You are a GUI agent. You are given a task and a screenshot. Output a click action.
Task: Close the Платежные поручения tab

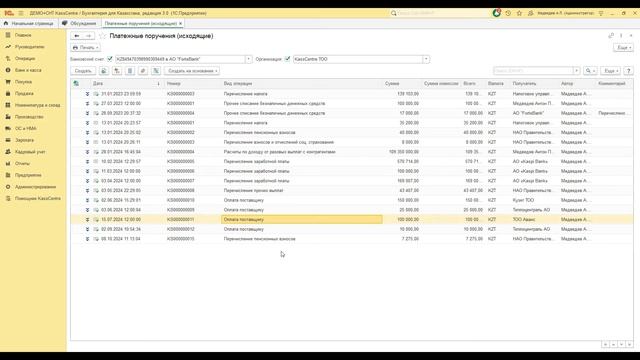coord(180,24)
